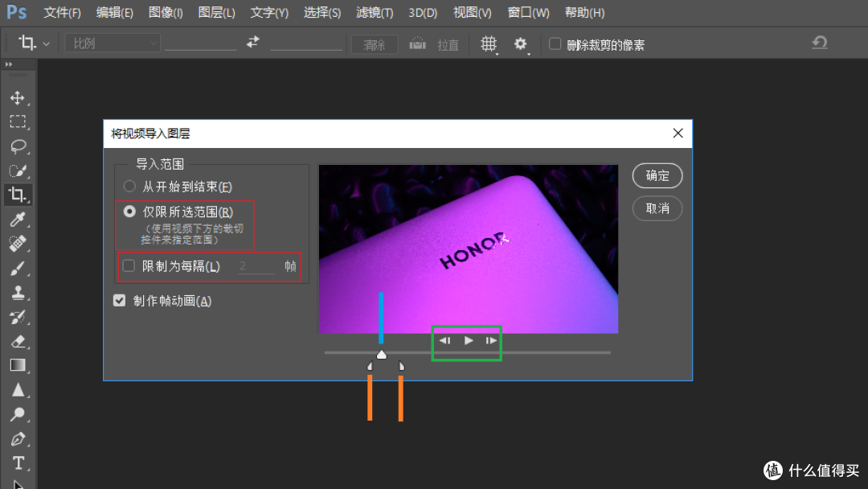Viewport: 868px width, 489px height.
Task: Open the 窗口(W) menu
Action: 529,12
